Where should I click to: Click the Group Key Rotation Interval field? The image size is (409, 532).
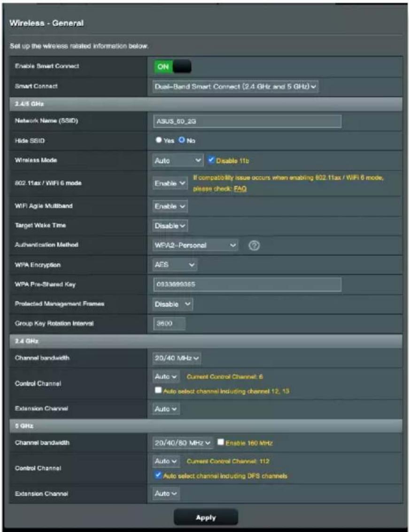pyautogui.click(x=169, y=323)
